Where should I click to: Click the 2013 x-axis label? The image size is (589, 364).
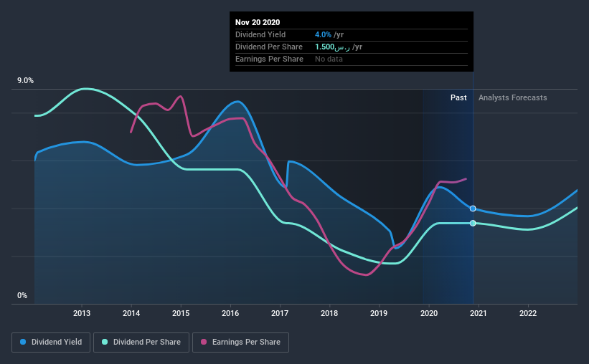82,313
